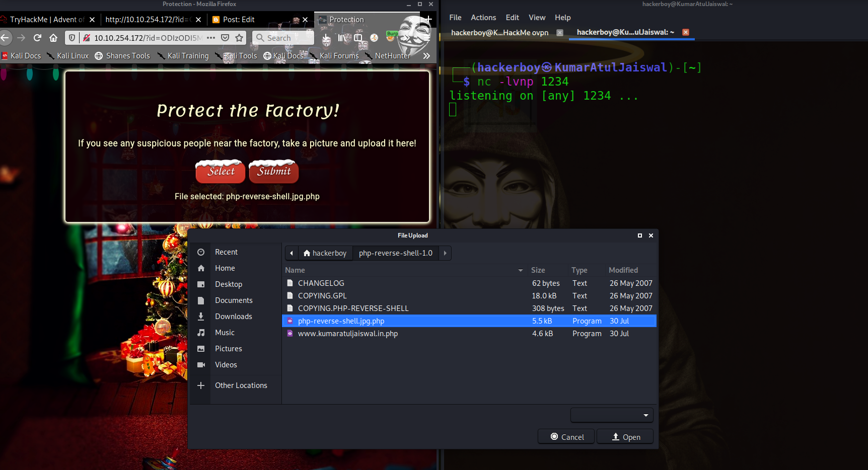Go to Home in file dialog
This screenshot has height=470, width=868.
pos(225,268)
